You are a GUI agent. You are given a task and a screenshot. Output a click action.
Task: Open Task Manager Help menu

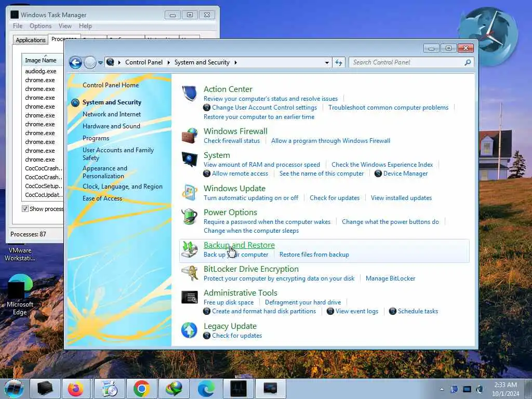tap(85, 26)
